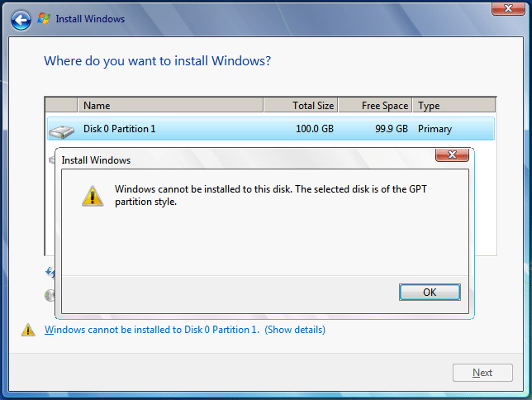Click the 99.9 GB free space value

click(392, 129)
